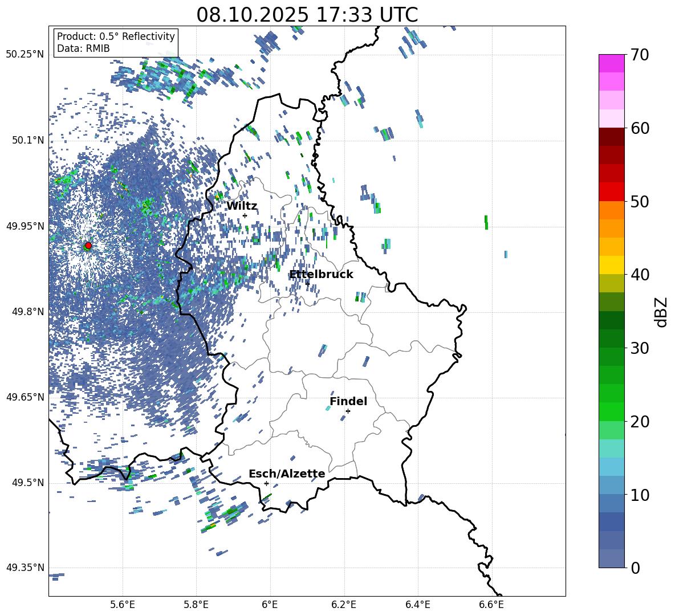675x616 pixels.
Task: Click the Ettelbruck city label
Action: tap(321, 275)
